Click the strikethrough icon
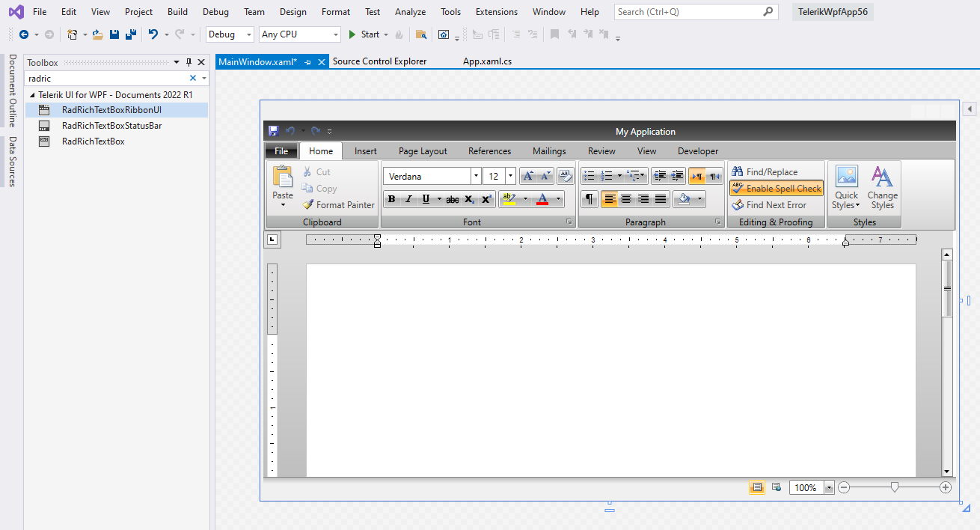 coord(453,198)
